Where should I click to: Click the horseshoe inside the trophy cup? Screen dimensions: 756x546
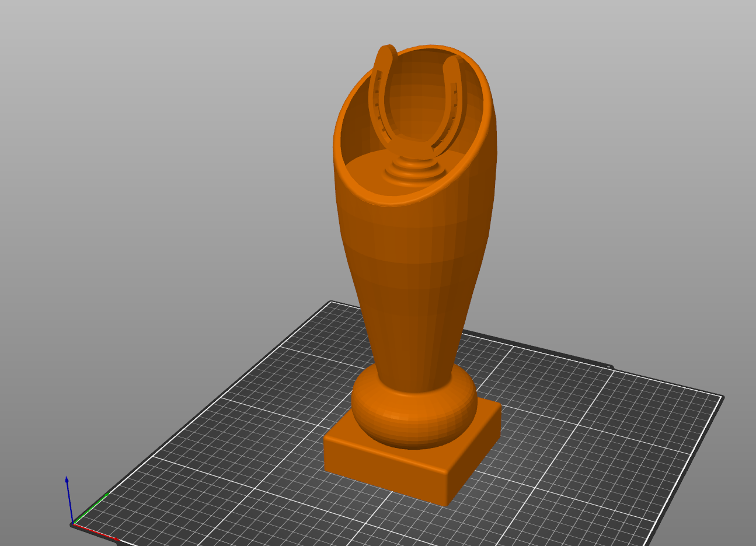tap(416, 102)
